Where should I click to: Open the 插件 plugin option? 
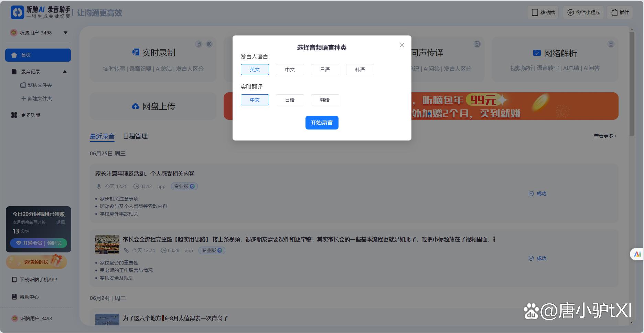[620, 12]
